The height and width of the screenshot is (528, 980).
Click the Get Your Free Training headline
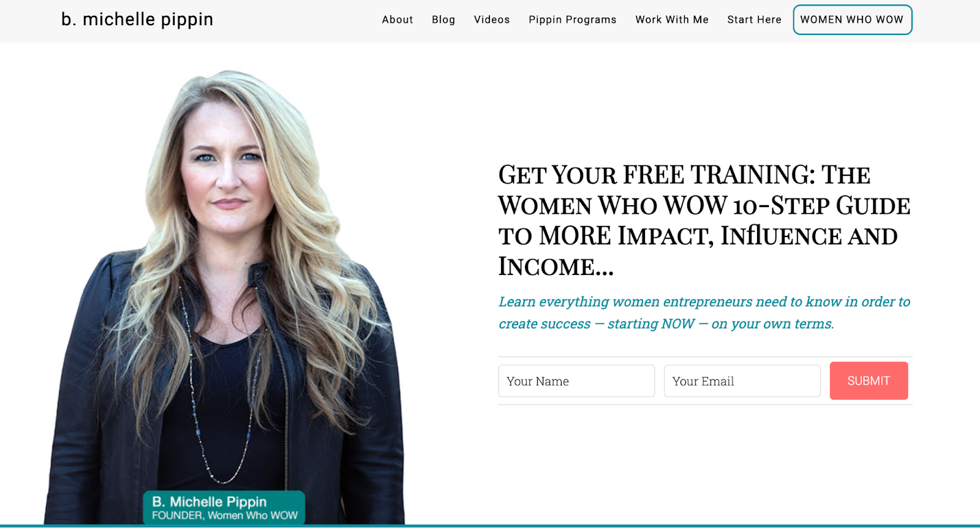pos(704,221)
